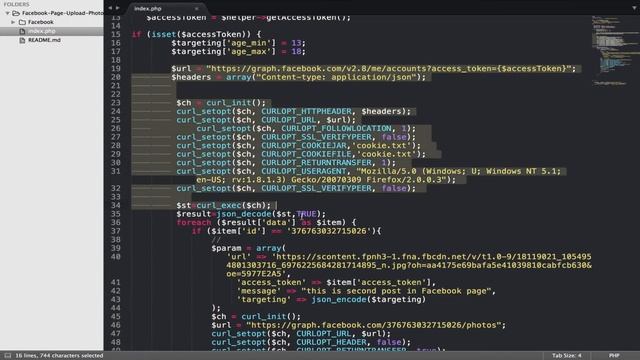
Task: Click the root project folder icon
Action: pyautogui.click(x=16, y=13)
